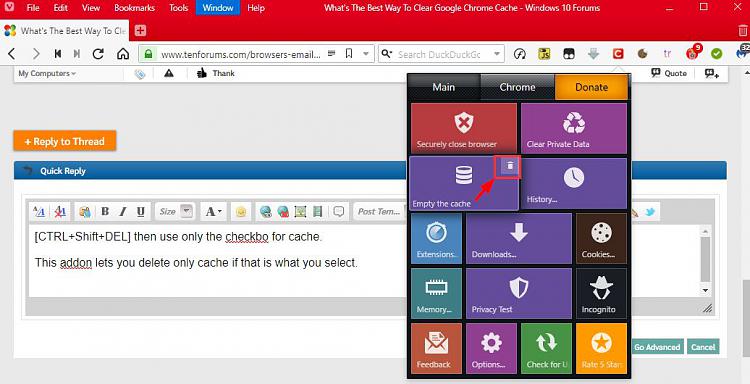The width and height of the screenshot is (750, 384).
Task: Click the Securely close browser tile
Action: tap(463, 128)
